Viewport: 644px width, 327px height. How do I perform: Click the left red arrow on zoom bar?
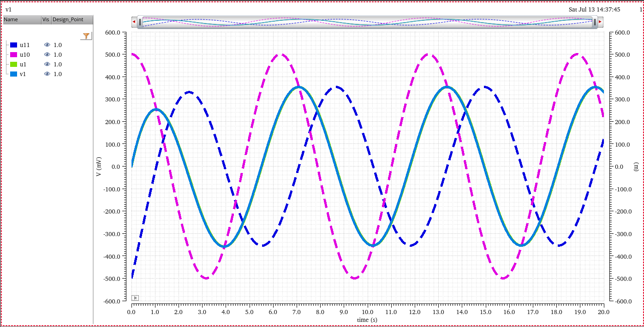coord(134,22)
